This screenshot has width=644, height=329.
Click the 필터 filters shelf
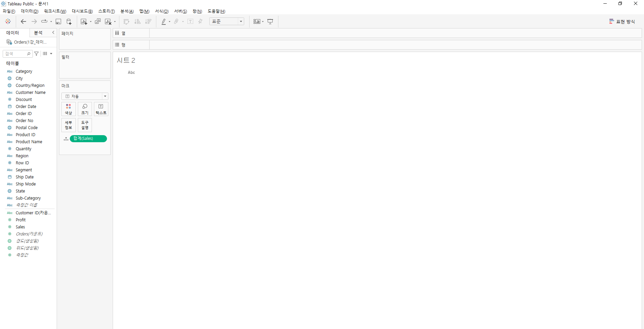(85, 65)
